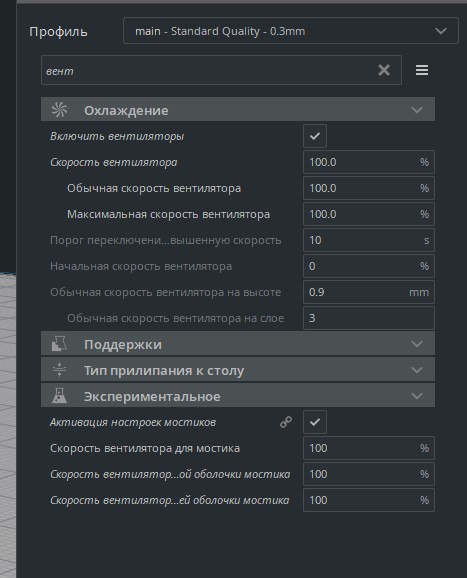
Task: Click the Начальная скорость вентилятора value field
Action: 369,266
